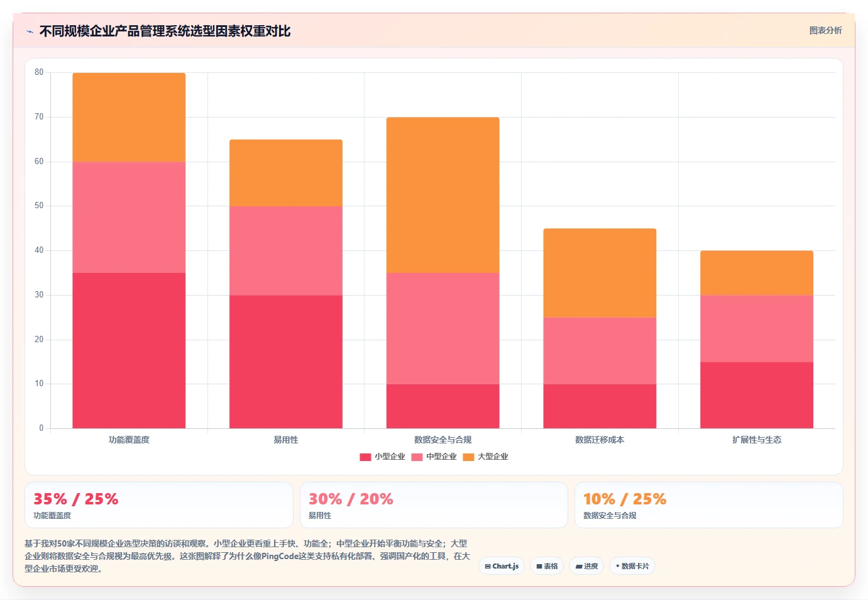Click the y-axis value 80
This screenshot has height=600, width=868.
[x=39, y=72]
